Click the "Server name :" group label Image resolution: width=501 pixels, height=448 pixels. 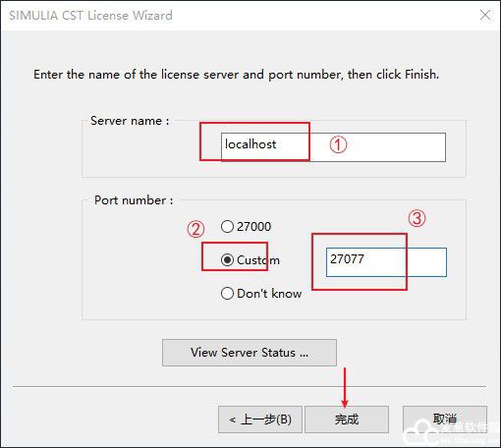point(130,121)
